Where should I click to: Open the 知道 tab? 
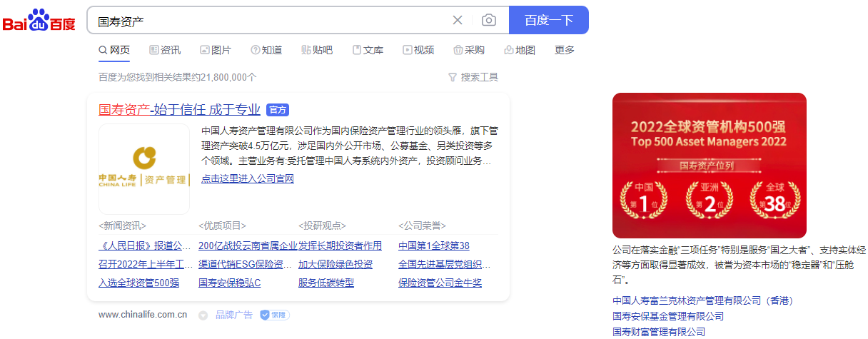pyautogui.click(x=266, y=50)
